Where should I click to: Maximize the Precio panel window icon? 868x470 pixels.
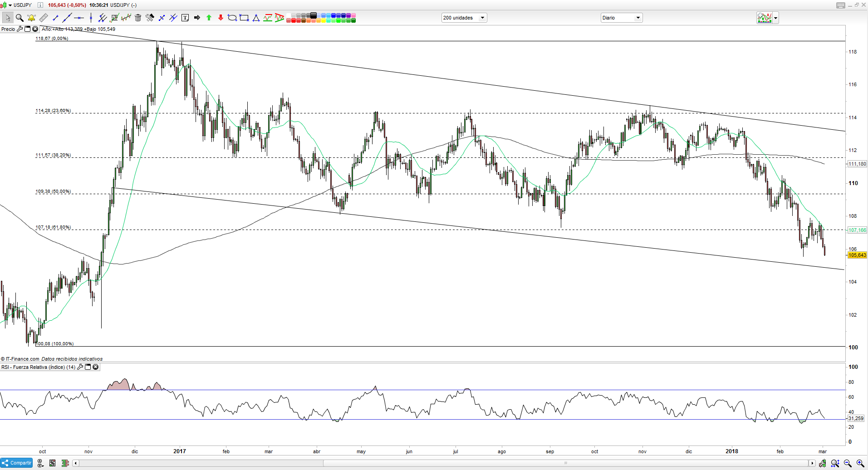tap(27, 29)
